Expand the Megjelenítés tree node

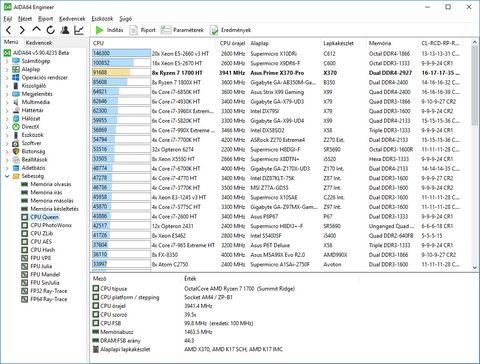pyautogui.click(x=7, y=94)
